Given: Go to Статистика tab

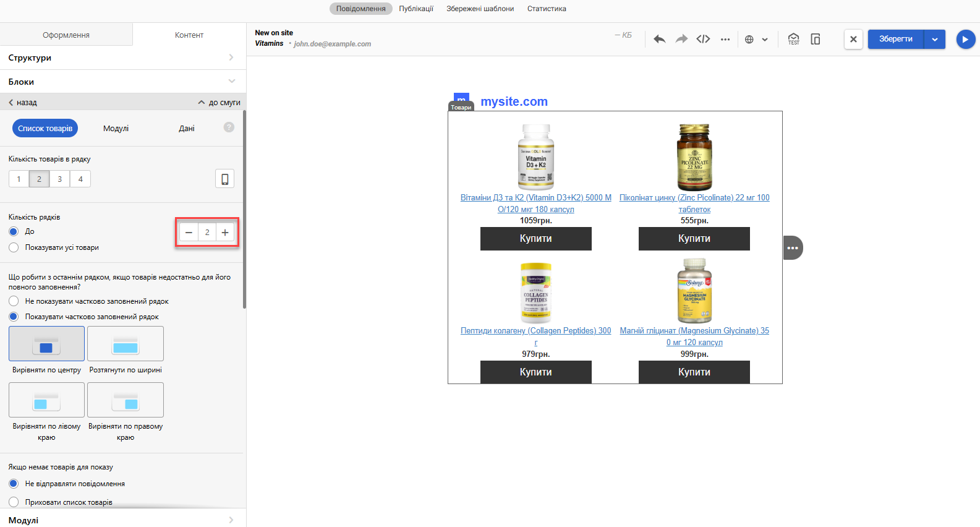Looking at the screenshot, I should [x=547, y=9].
